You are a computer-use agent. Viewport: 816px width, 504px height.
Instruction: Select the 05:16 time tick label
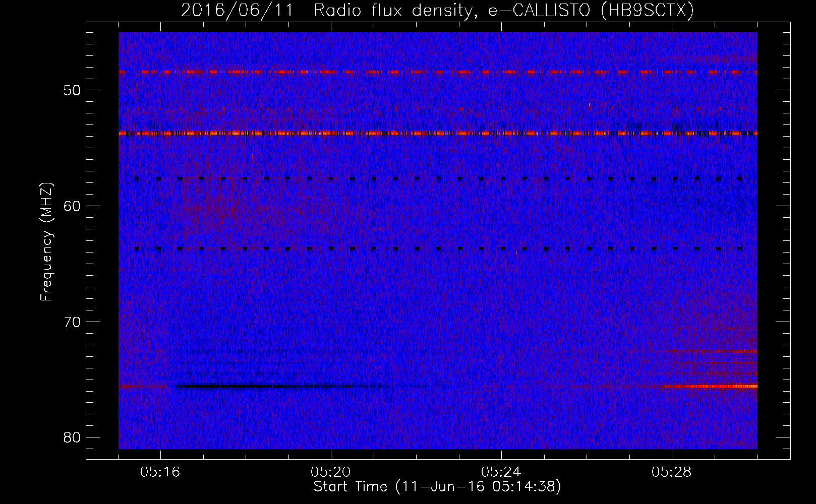(x=160, y=472)
